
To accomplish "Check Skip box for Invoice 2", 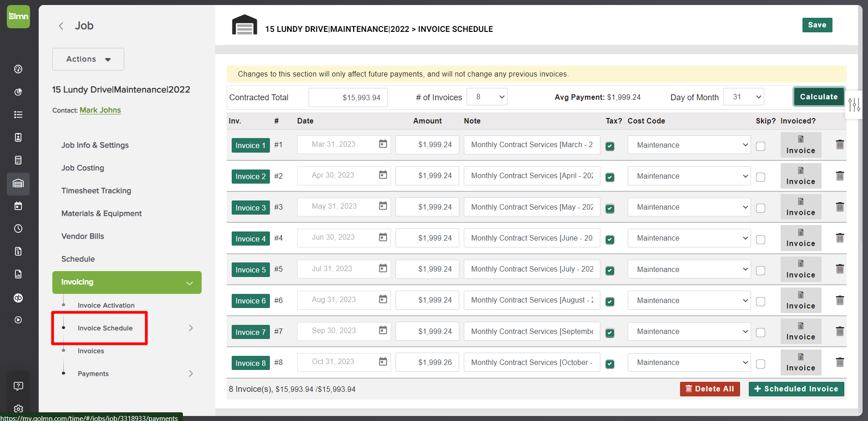I will [x=761, y=177].
